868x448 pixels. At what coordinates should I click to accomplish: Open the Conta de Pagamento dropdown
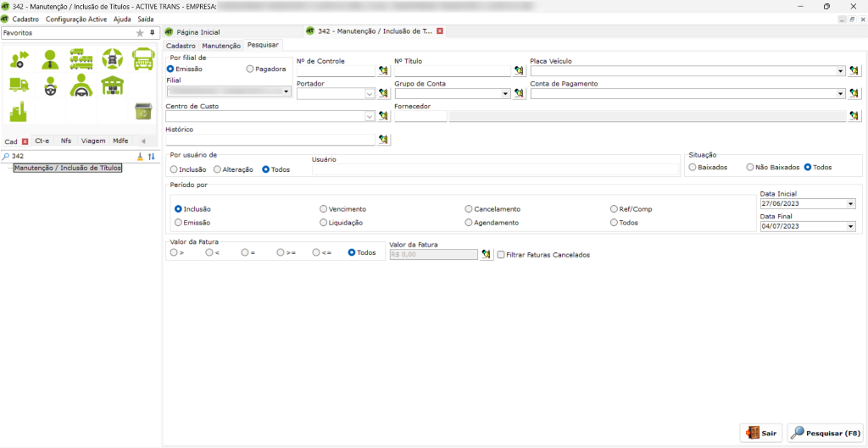pos(842,94)
